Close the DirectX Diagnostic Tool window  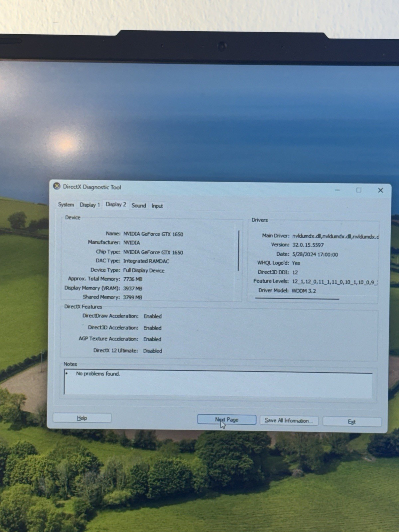[380, 190]
